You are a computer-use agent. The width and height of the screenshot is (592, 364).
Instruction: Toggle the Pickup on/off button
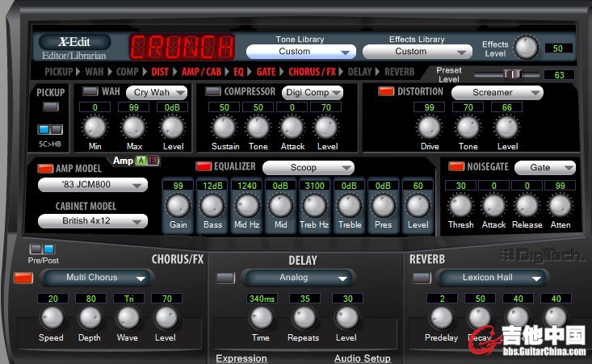click(51, 107)
